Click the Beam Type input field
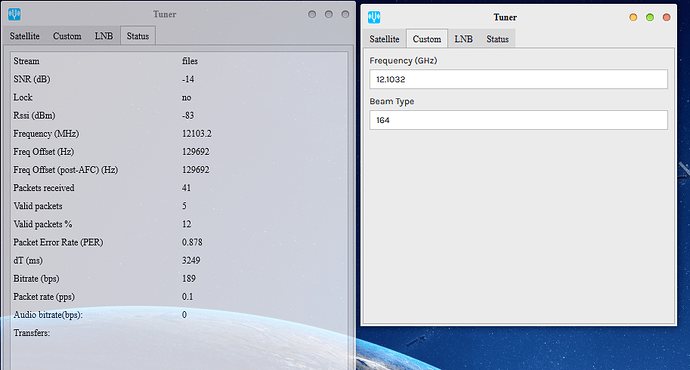This screenshot has width=690, height=370. pyautogui.click(x=518, y=120)
